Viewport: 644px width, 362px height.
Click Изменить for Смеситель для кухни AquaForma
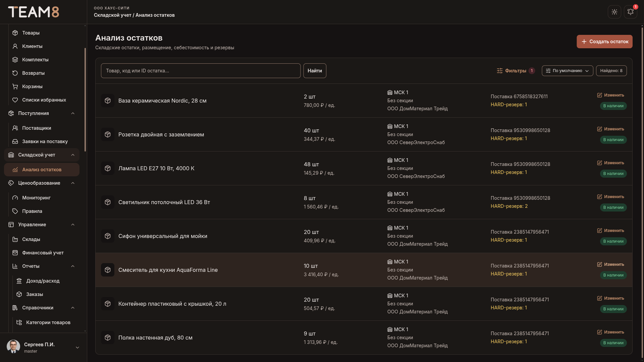[610, 265]
